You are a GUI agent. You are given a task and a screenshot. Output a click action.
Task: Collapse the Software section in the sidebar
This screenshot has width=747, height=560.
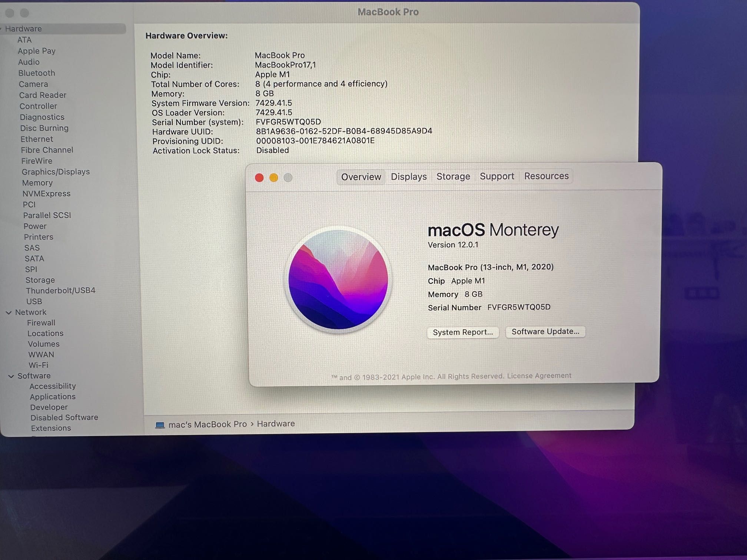[x=11, y=376]
